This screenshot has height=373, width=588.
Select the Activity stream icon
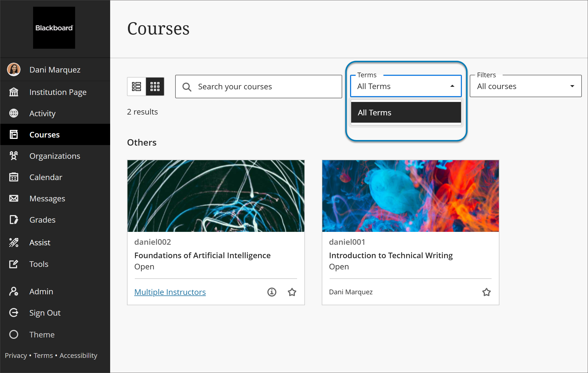[14, 113]
